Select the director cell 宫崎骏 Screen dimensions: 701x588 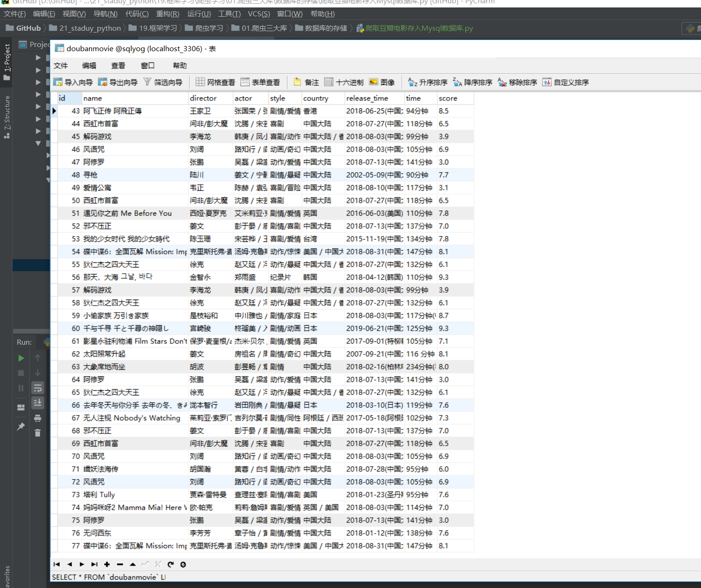tap(211, 328)
